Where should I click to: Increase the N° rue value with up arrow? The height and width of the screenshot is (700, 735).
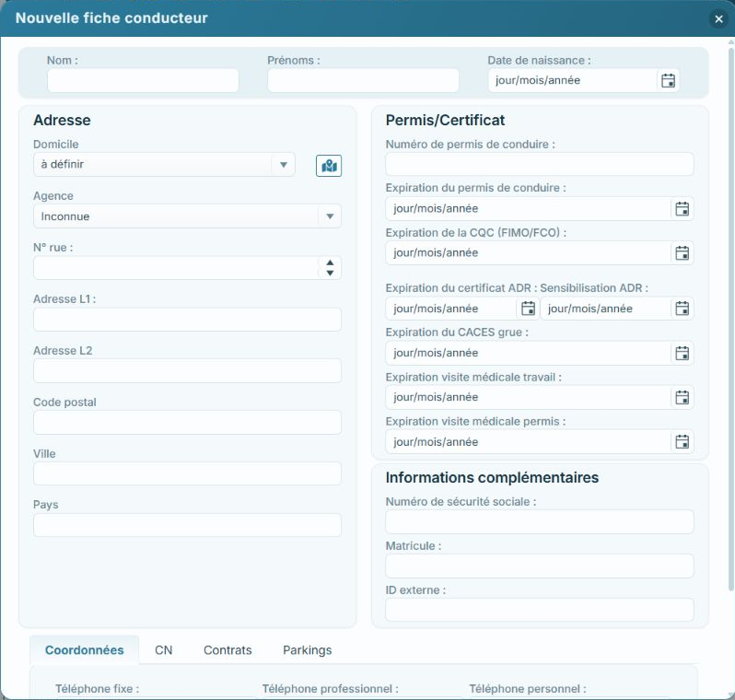(330, 262)
